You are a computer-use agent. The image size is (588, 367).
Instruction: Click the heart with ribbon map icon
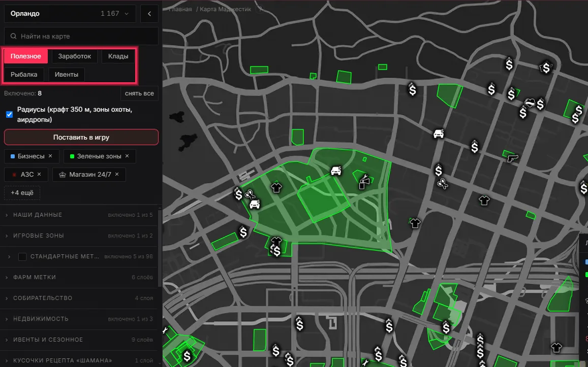click(x=530, y=102)
